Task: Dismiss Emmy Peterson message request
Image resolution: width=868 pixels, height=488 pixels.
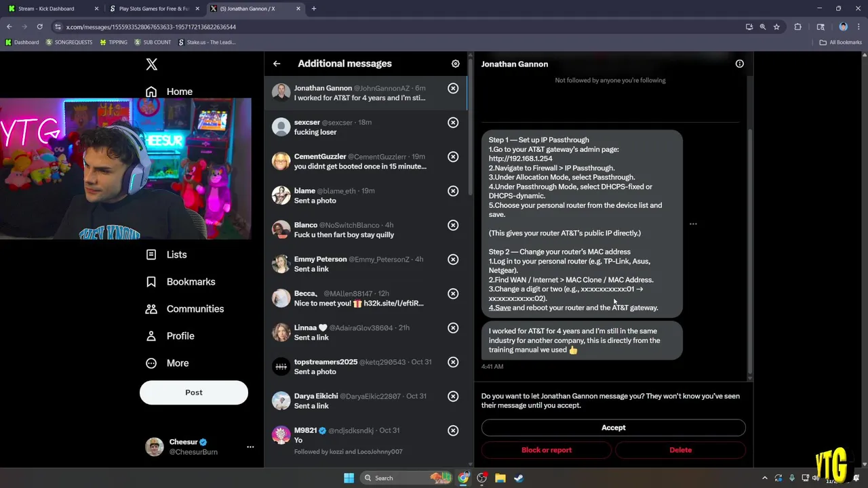Action: [x=453, y=260]
